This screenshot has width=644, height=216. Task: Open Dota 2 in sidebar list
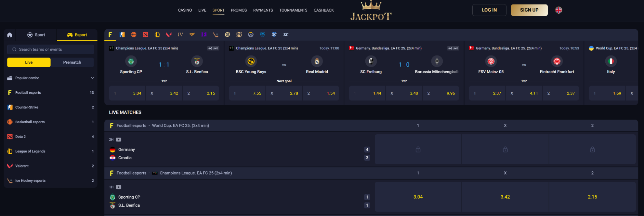(x=51, y=137)
